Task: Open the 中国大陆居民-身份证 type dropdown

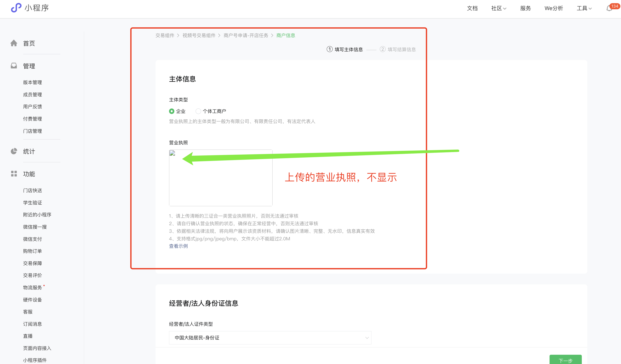Action: tap(270, 338)
